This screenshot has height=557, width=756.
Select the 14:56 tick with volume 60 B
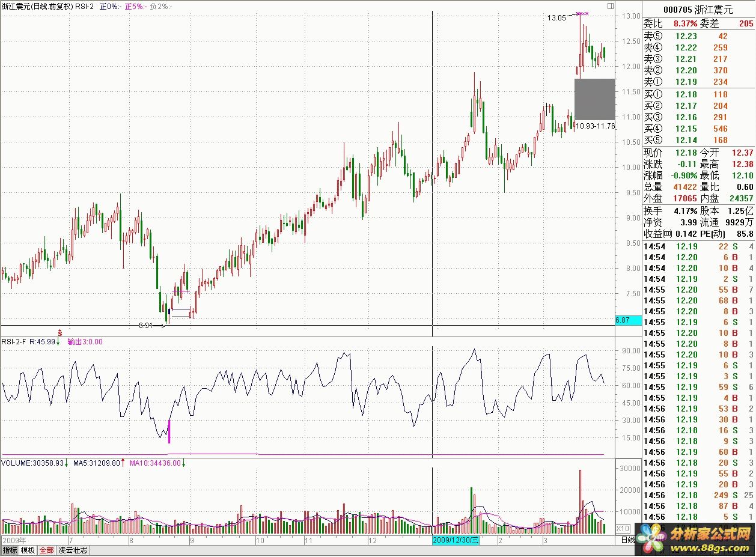point(698,452)
